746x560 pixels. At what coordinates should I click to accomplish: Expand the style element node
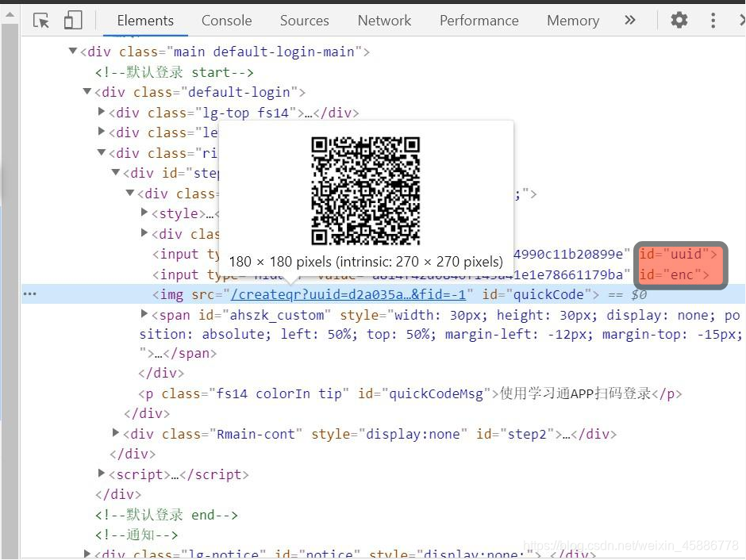coord(144,213)
